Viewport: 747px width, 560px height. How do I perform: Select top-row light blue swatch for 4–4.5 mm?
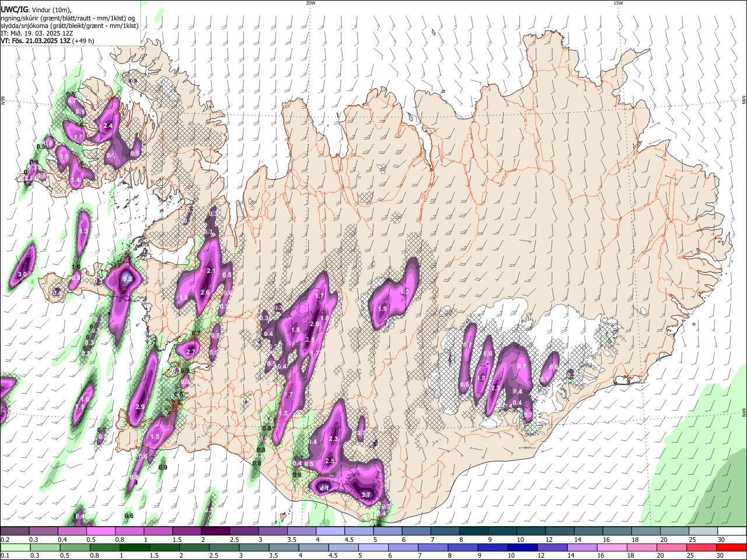pos(330,531)
